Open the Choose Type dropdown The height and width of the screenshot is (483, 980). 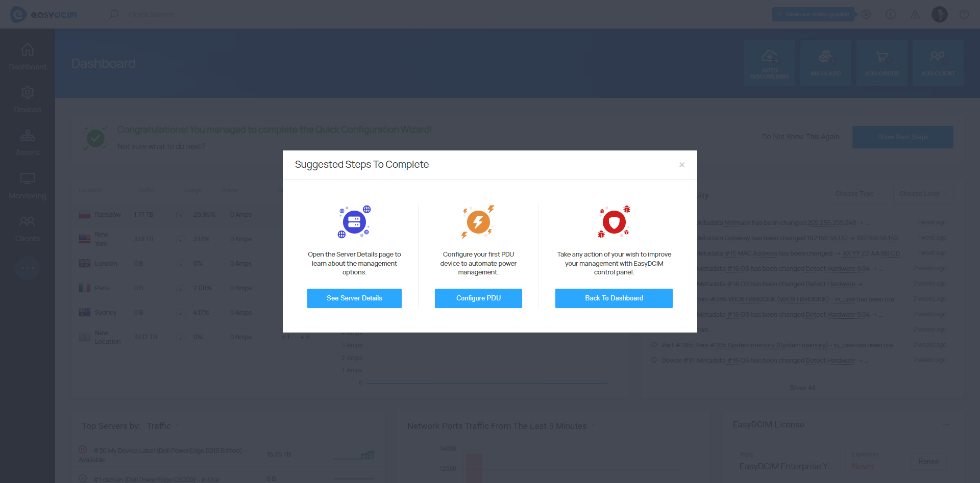859,194
